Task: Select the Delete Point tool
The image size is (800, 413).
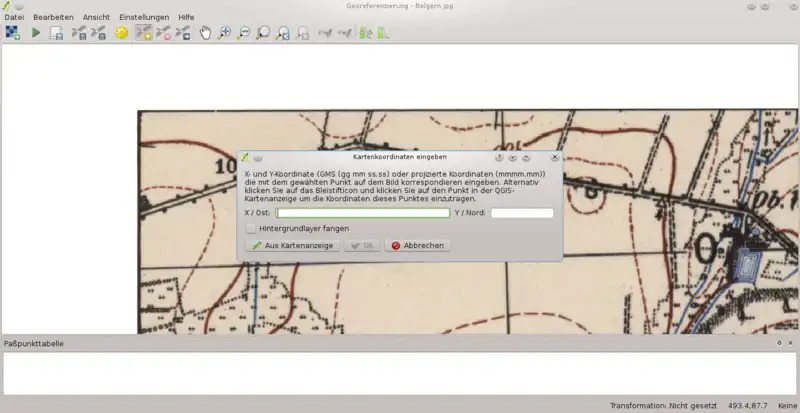Action: pos(163,33)
